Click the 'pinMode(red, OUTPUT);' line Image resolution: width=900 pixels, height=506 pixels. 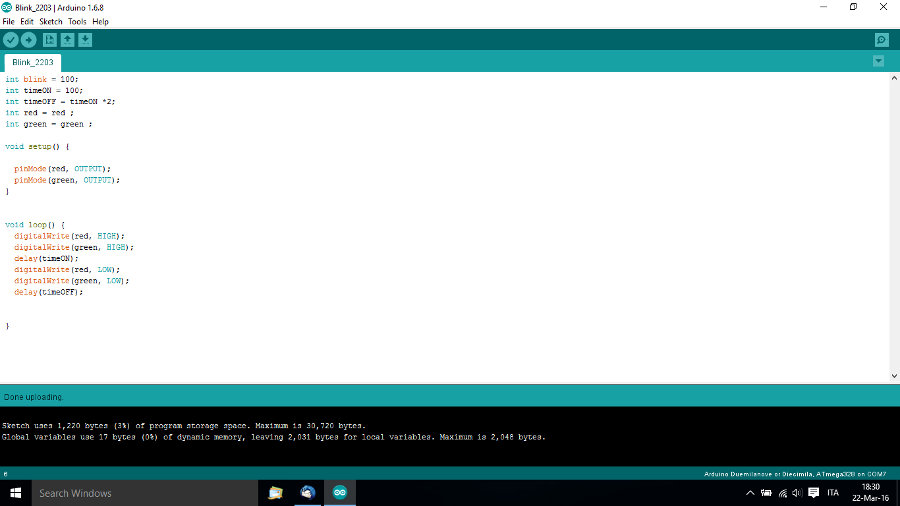pos(63,169)
